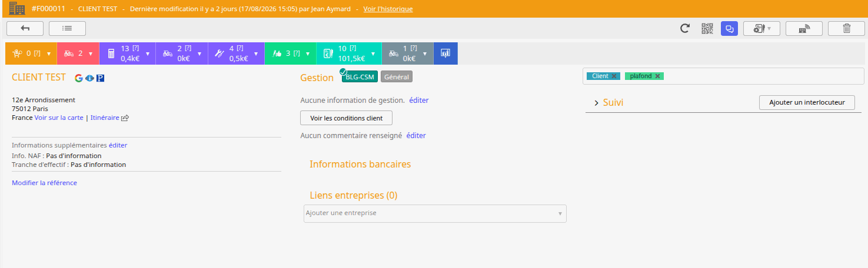Open the list view button
The width and height of the screenshot is (868, 268).
[67, 28]
